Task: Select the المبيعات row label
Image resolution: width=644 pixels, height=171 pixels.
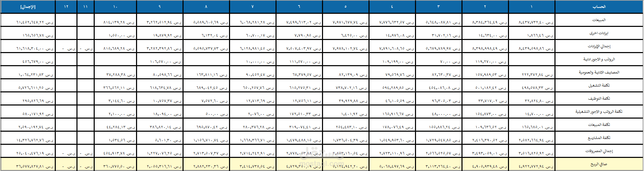Action: (x=599, y=20)
